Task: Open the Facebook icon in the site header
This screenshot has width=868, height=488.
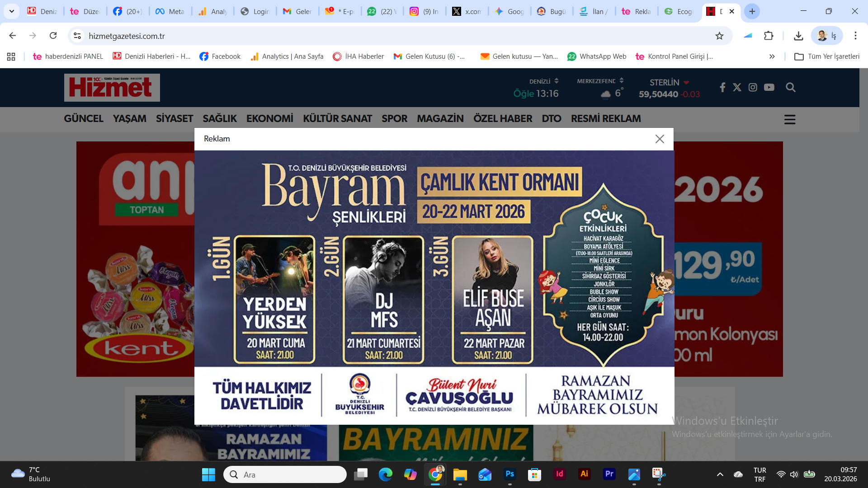Action: [x=722, y=87]
